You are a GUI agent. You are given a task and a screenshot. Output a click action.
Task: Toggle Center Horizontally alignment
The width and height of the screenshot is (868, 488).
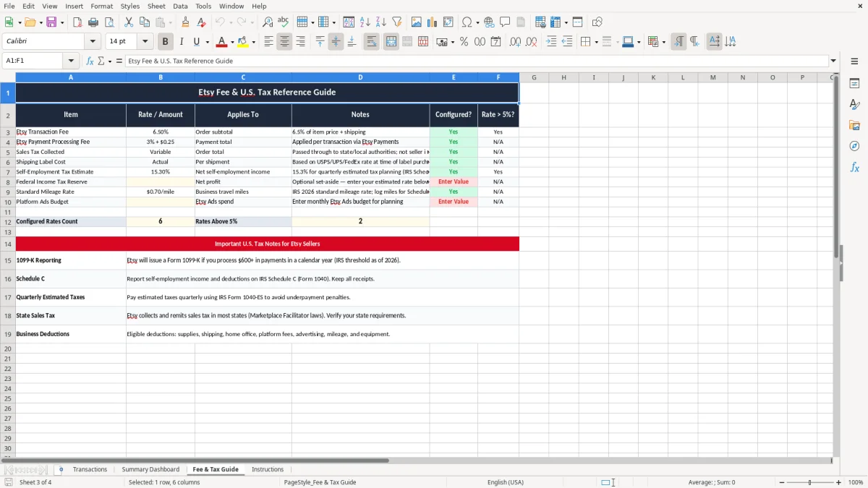click(284, 42)
